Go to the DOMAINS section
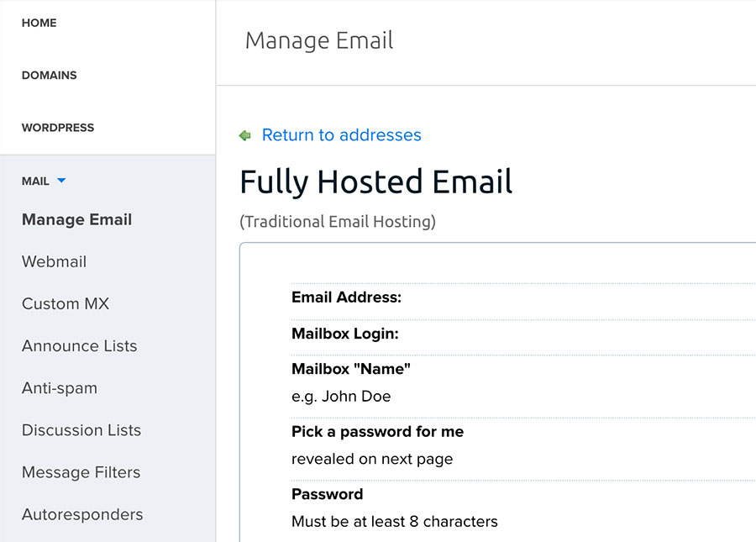 pyautogui.click(x=49, y=75)
